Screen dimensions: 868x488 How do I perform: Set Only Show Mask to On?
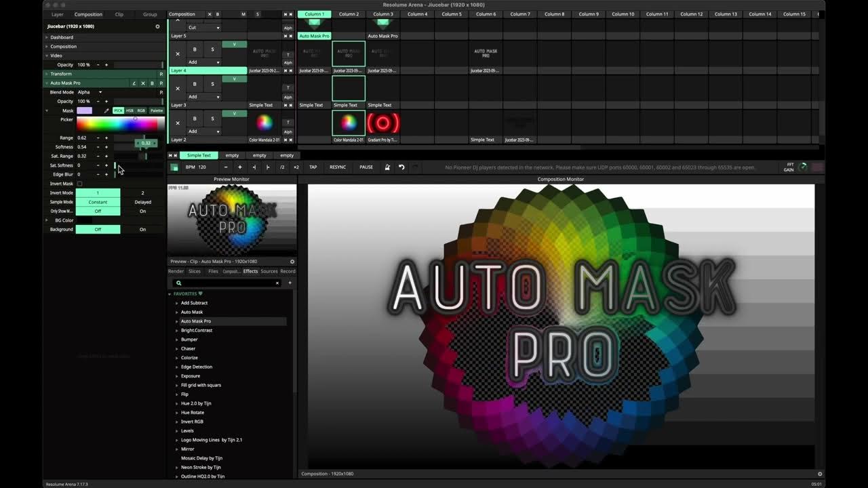pyautogui.click(x=142, y=211)
